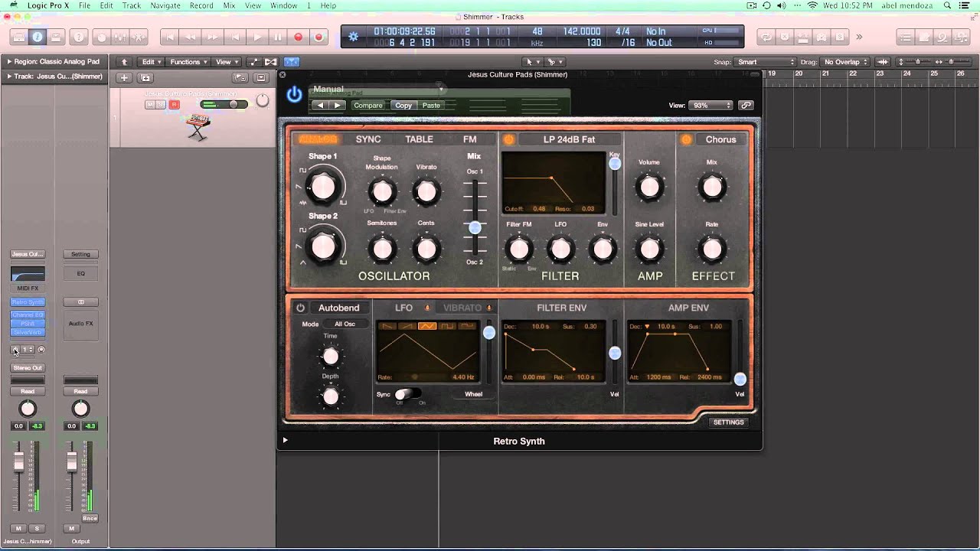Open the Toolbar panel icon
Screen dimensions: 980x551
pos(56,37)
